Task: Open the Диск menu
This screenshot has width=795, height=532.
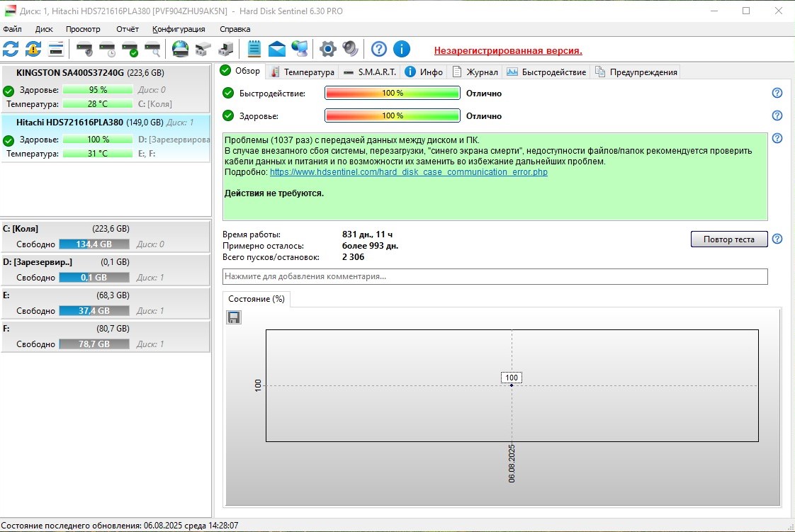Action: coord(44,29)
